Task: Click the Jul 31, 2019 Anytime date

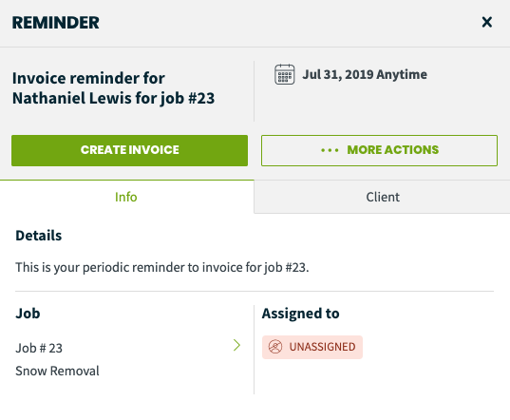Action: pos(365,74)
